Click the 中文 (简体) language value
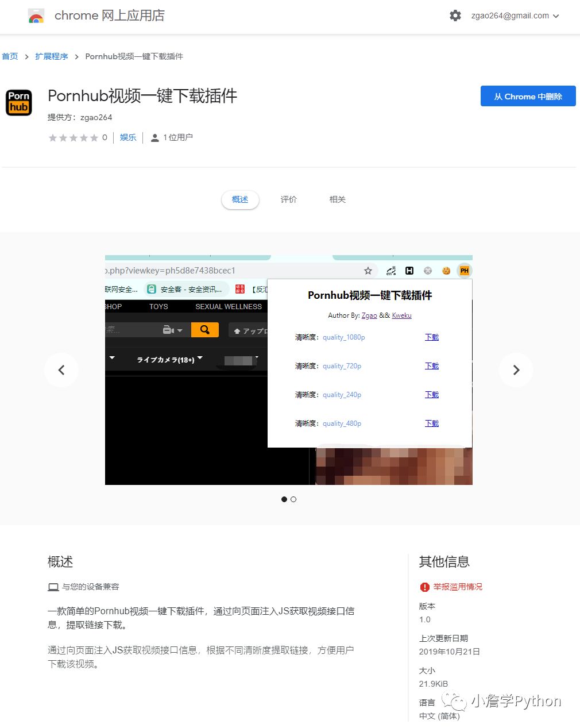This screenshot has height=728, width=580. pos(439,716)
